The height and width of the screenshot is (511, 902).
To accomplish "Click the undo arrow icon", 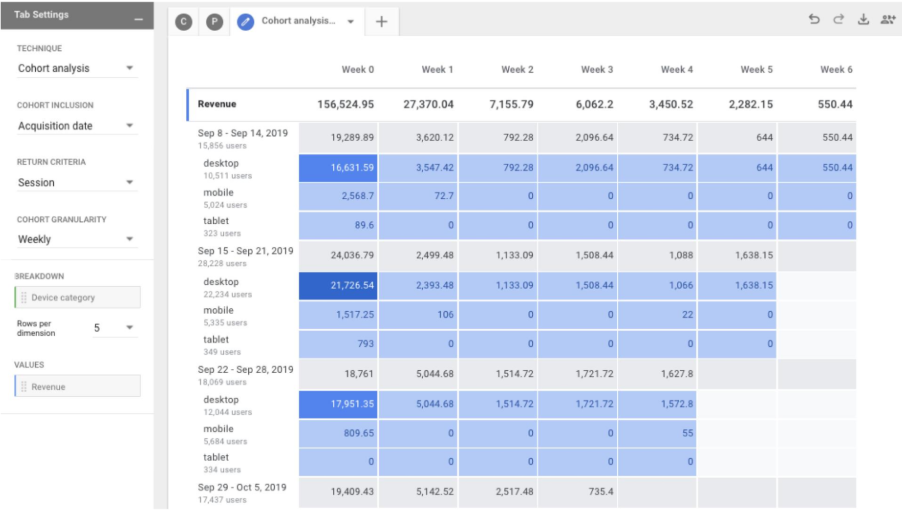I will [x=814, y=20].
